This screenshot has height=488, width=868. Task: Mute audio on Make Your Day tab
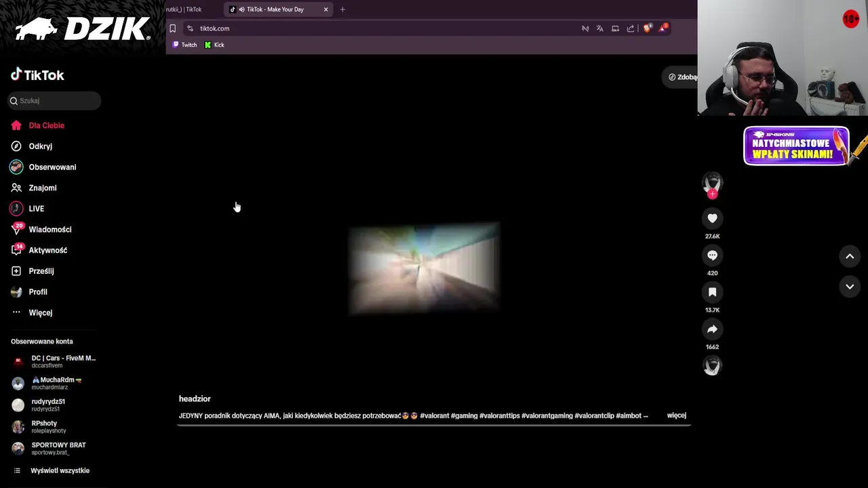pos(241,9)
